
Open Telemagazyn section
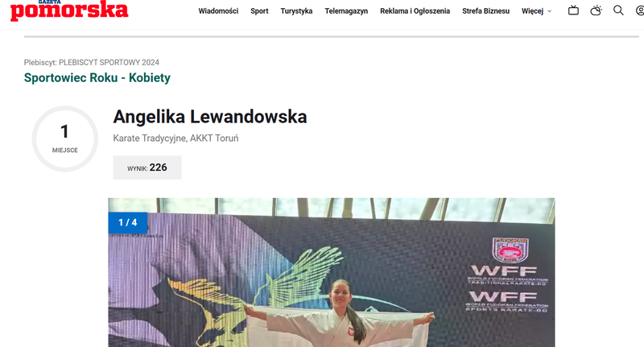point(346,11)
